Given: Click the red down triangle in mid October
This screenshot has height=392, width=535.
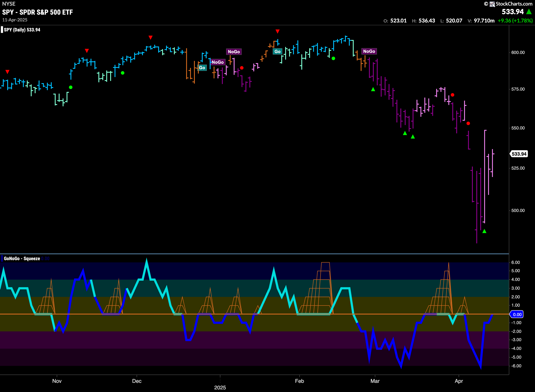Looking at the screenshot, I should coord(7,72).
